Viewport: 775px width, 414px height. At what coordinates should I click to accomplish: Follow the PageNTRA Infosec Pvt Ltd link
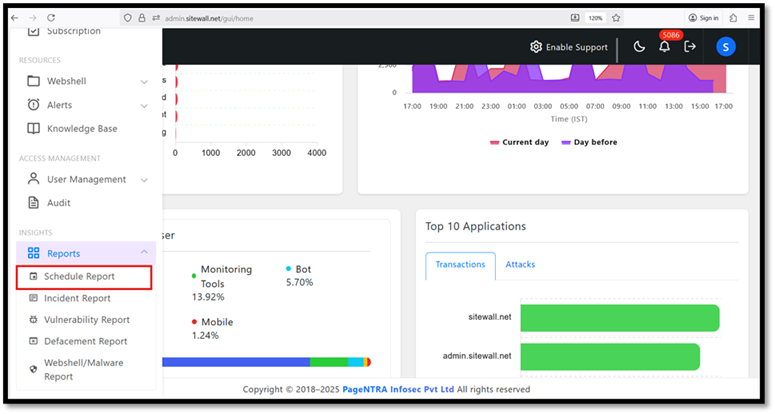(x=398, y=389)
